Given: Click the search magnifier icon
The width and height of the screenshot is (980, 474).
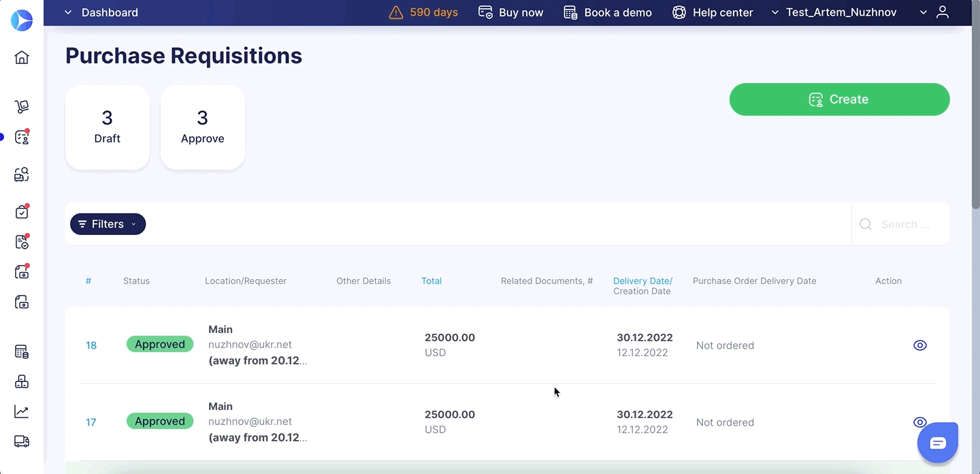Looking at the screenshot, I should pos(866,224).
